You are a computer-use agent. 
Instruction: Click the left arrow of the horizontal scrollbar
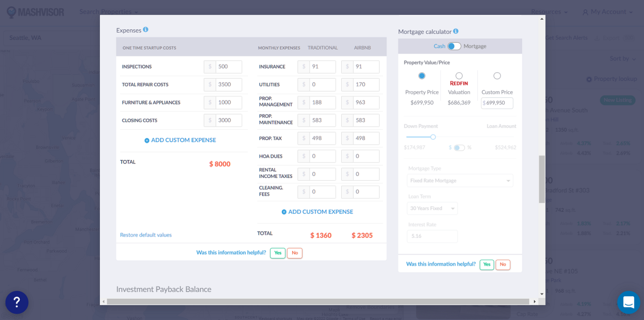[x=104, y=302]
